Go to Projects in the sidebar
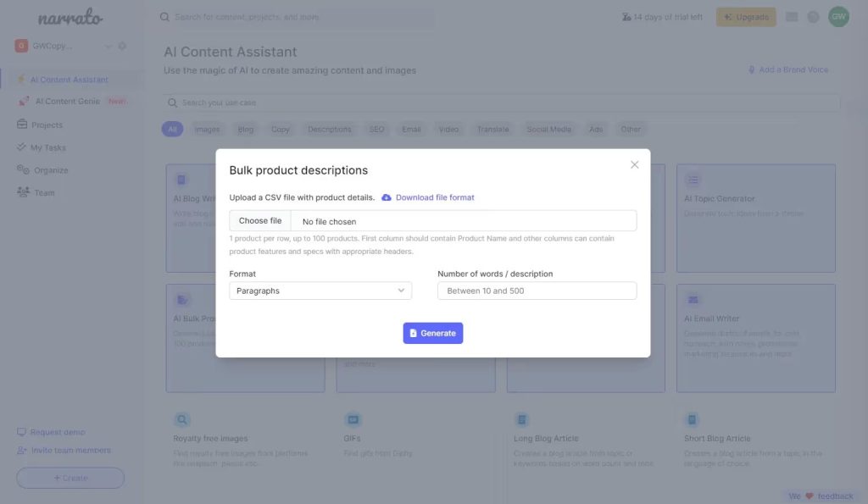This screenshot has height=504, width=868. point(47,125)
